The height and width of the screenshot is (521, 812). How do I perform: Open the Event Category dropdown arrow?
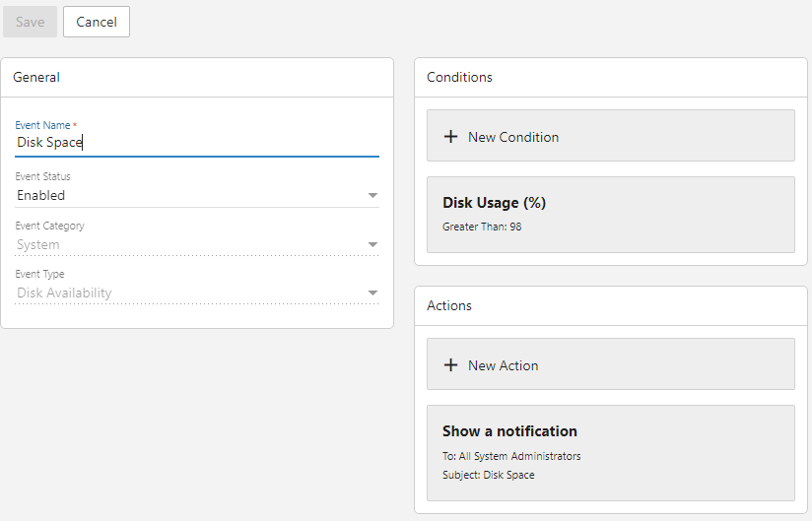372,245
